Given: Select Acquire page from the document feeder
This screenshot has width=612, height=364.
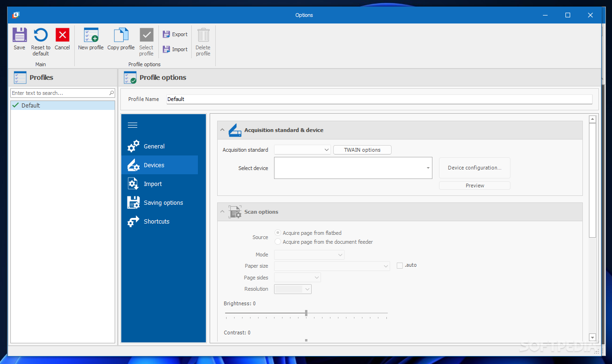Looking at the screenshot, I should point(278,242).
